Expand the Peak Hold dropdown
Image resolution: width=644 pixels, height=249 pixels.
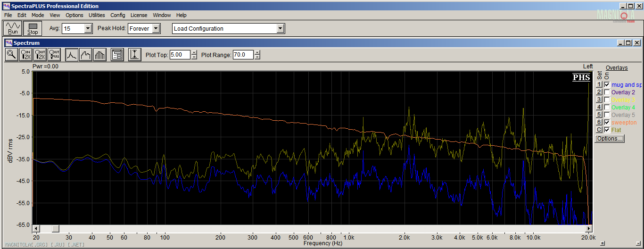156,28
